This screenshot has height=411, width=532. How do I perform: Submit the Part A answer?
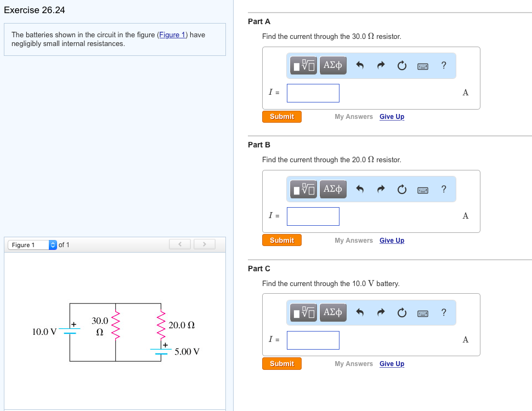[281, 116]
